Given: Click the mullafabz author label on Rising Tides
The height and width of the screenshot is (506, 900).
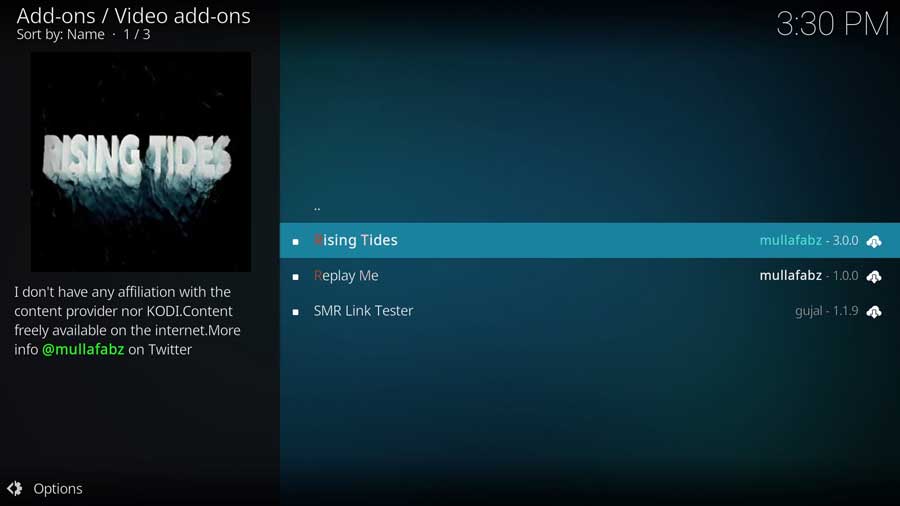Looking at the screenshot, I should tap(790, 240).
